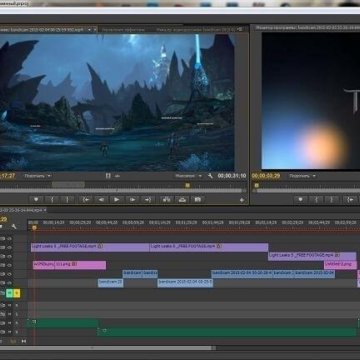Click the Insert button in Source monitor
The image size is (360, 360).
pos(166,200)
